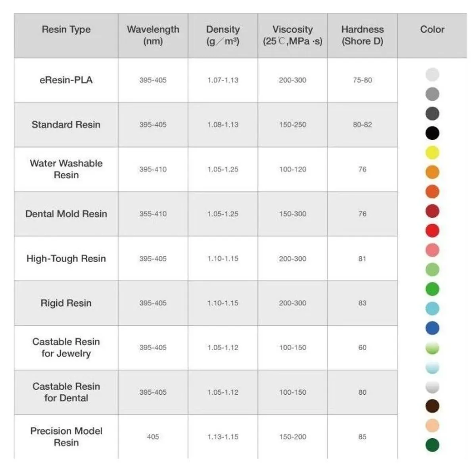Select the 1.07-1.13 density value
This screenshot has height=476, width=476.
click(223, 80)
